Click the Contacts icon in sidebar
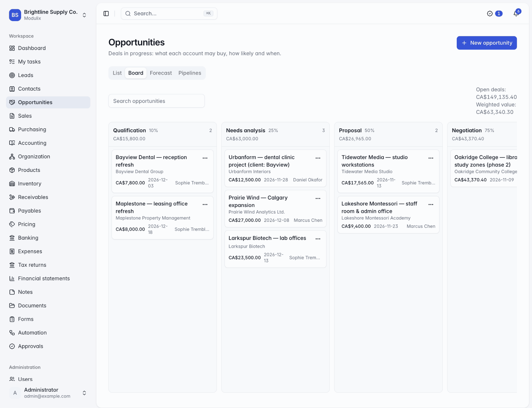Viewport: 532px width, 408px height. click(x=12, y=89)
